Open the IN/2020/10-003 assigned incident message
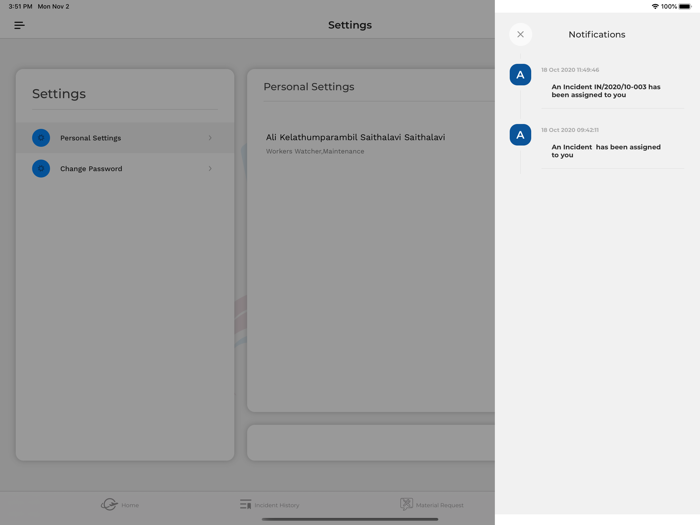700x525 pixels. (606, 91)
